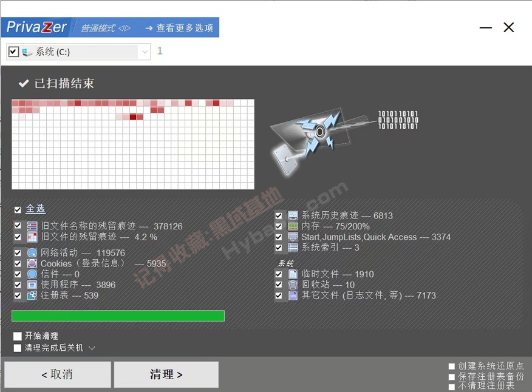Click the Cookies (登录信息) icon
The image size is (532, 392).
[x=32, y=264]
